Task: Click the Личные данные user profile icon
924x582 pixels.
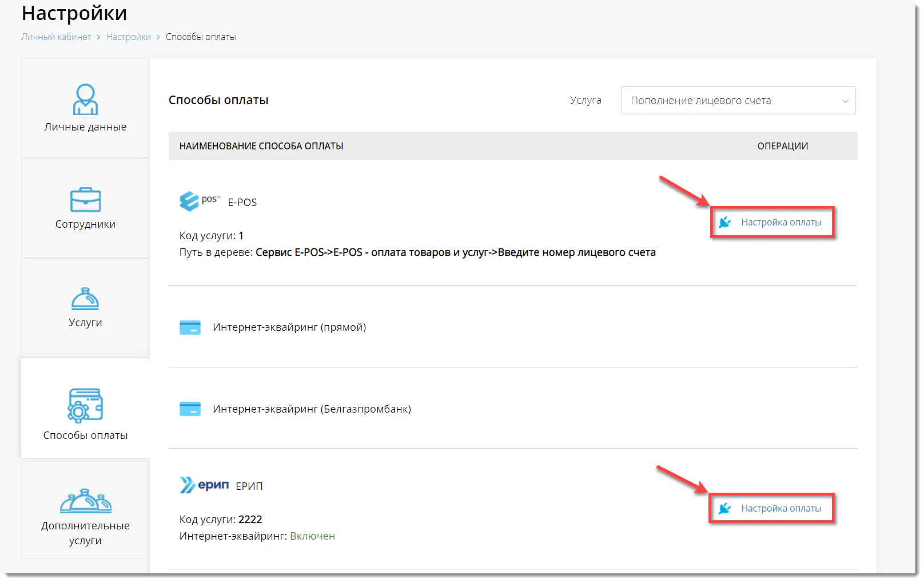Action: pyautogui.click(x=85, y=100)
